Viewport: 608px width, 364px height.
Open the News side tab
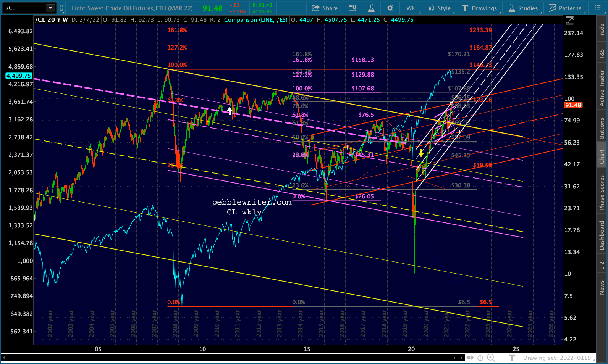pos(602,288)
